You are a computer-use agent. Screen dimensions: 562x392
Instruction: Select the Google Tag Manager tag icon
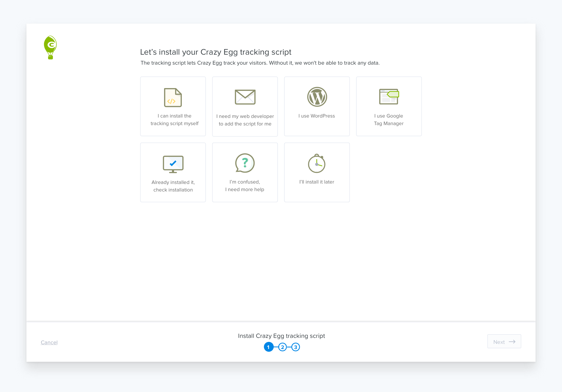click(x=389, y=97)
